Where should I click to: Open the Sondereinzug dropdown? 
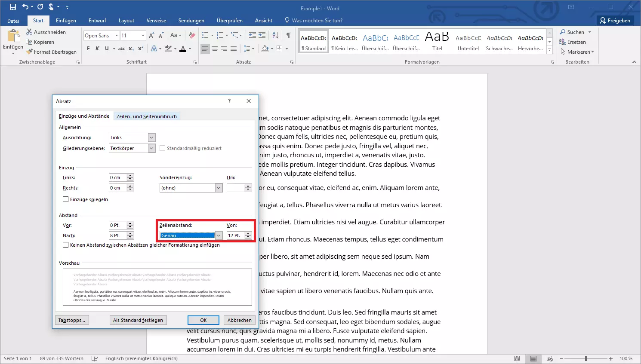[x=219, y=188]
